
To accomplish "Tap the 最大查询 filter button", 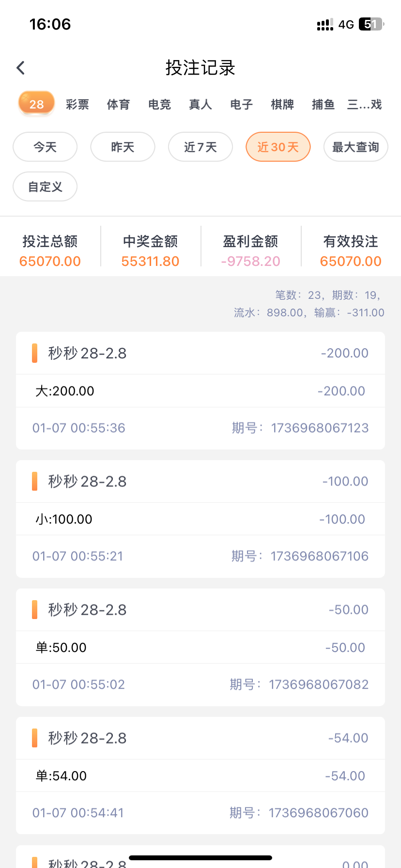I will tap(355, 147).
